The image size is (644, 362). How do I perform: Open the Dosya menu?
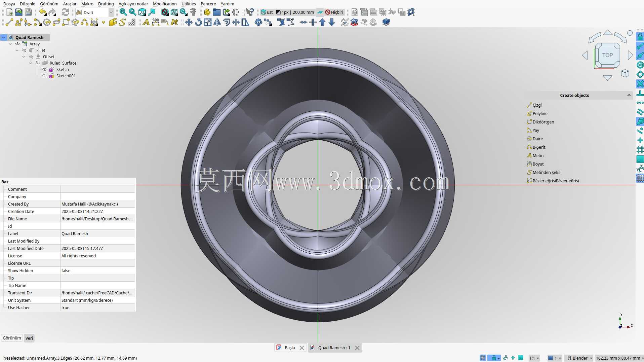[9, 4]
